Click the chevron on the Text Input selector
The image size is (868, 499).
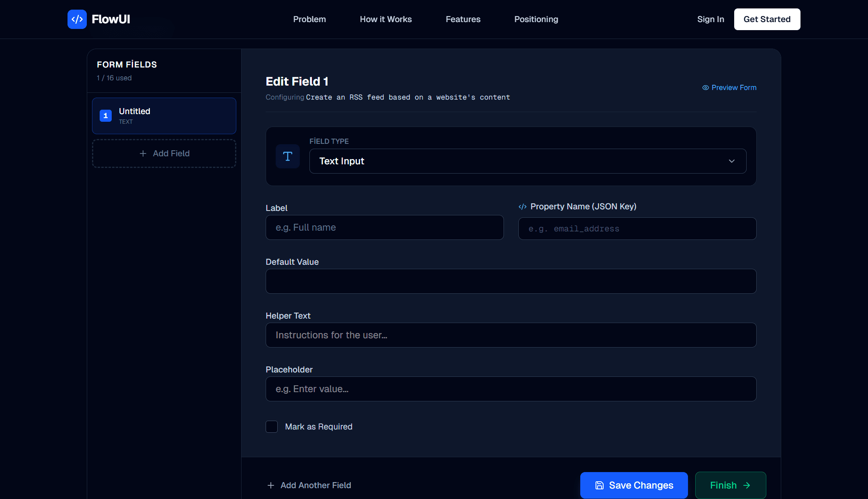(732, 161)
